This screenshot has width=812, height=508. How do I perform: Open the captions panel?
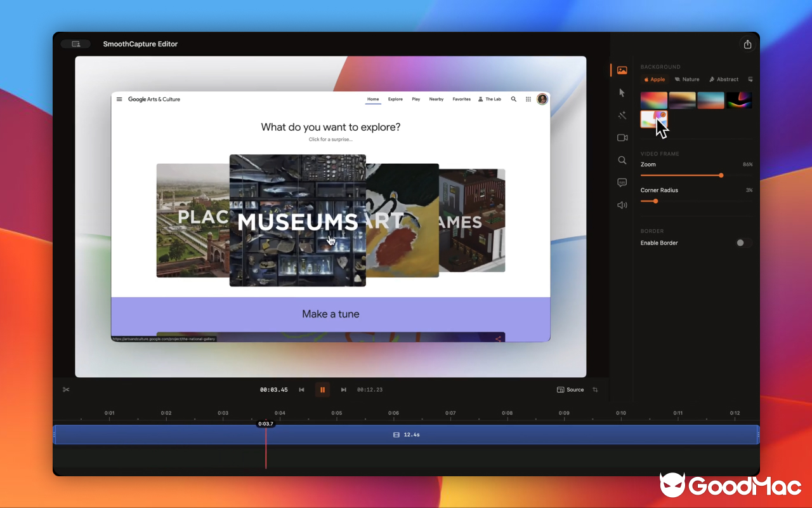[x=622, y=182]
